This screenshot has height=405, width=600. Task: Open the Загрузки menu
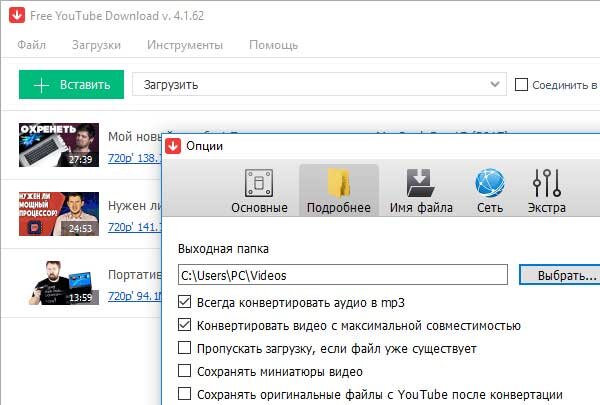(x=96, y=45)
